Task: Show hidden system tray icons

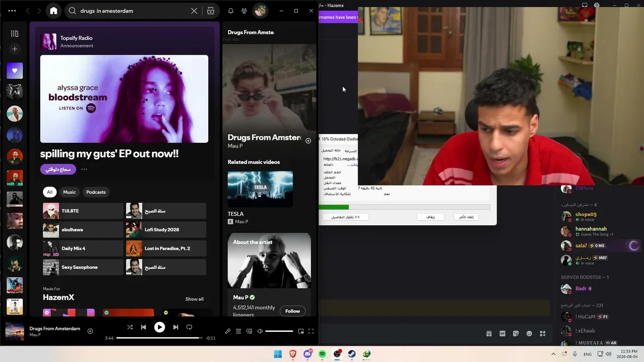Action: click(553, 354)
